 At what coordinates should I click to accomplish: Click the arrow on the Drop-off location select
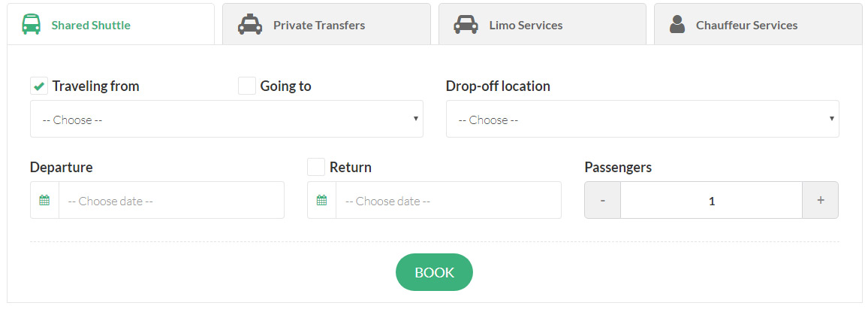(x=831, y=118)
